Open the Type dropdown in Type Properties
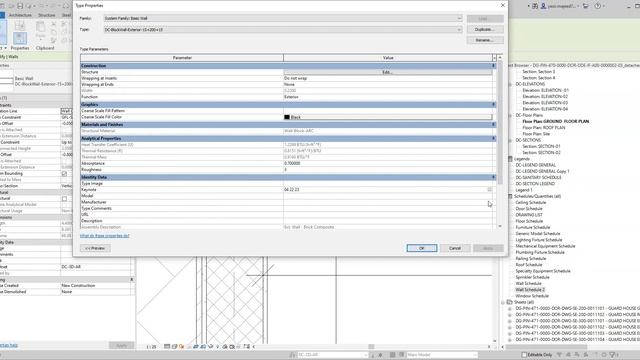The height and width of the screenshot is (360, 640). point(459,30)
